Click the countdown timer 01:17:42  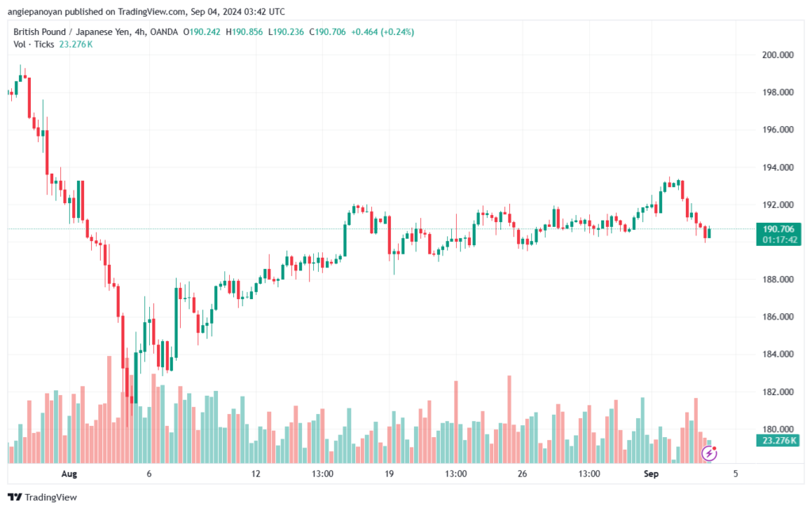779,240
